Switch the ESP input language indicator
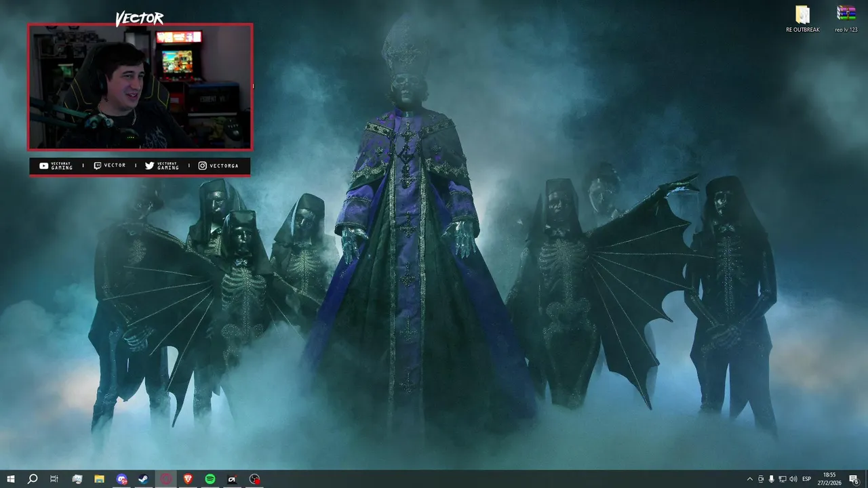The width and height of the screenshot is (868, 488). click(807, 479)
